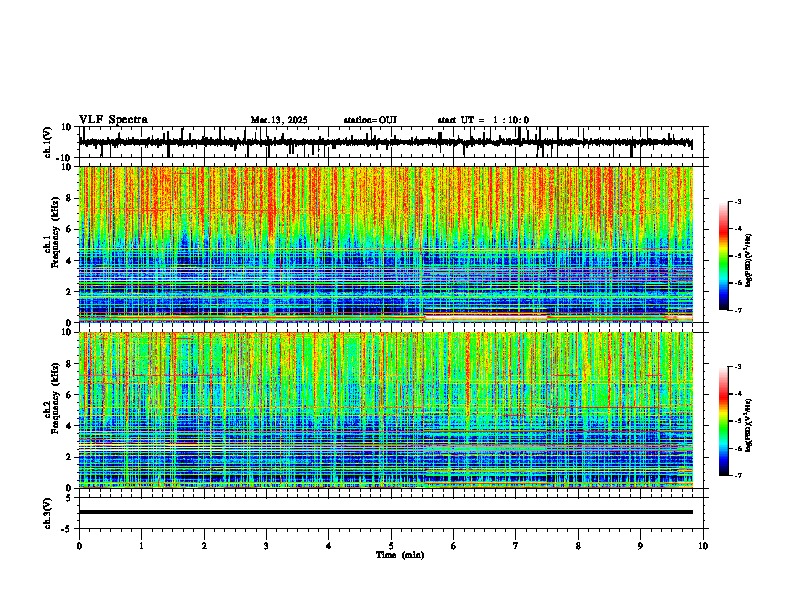This screenshot has width=792, height=612.
Task: Click the "9" tick on the time axis
Action: [640, 546]
